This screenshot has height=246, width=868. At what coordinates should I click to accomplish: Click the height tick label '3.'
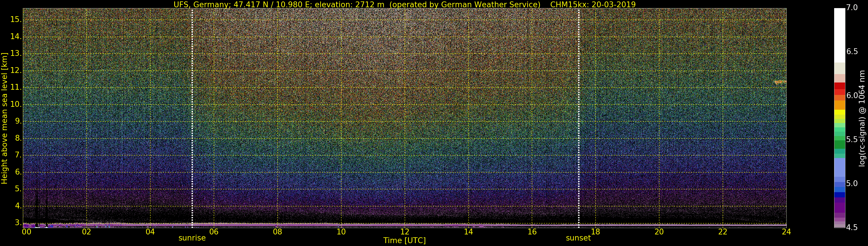click(18, 223)
